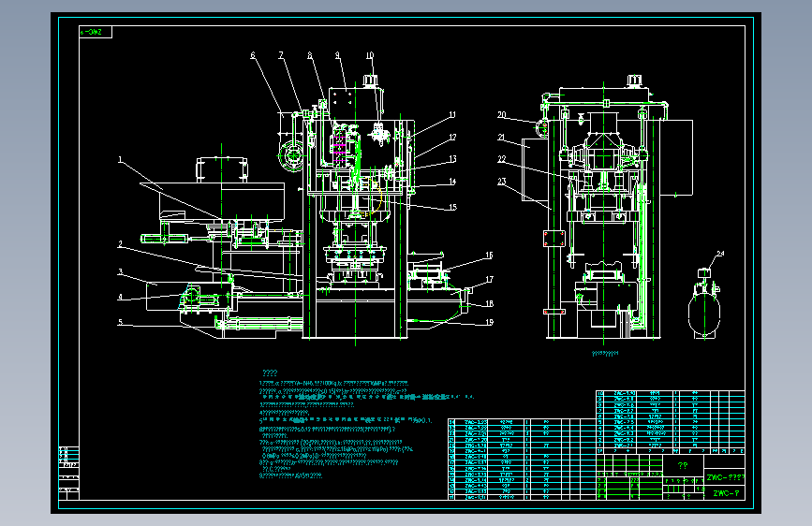Click callout number 3 label
Viewport: 812px width, 526px height.
tap(120, 271)
